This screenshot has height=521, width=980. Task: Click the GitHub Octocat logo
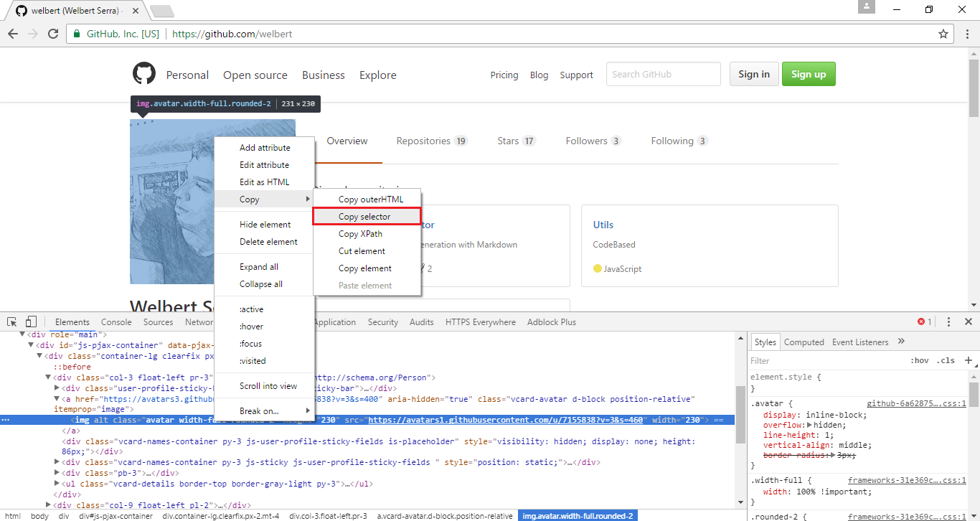(x=144, y=74)
